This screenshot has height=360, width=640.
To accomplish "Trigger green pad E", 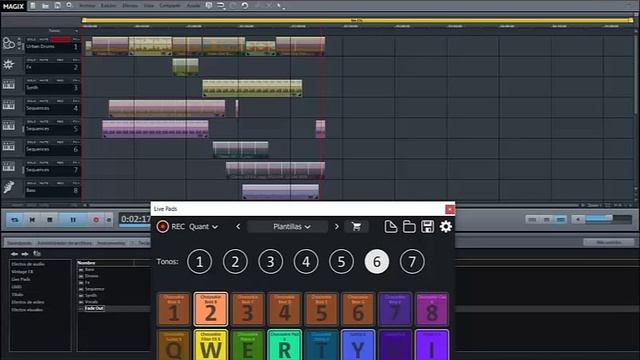I will click(248, 345).
